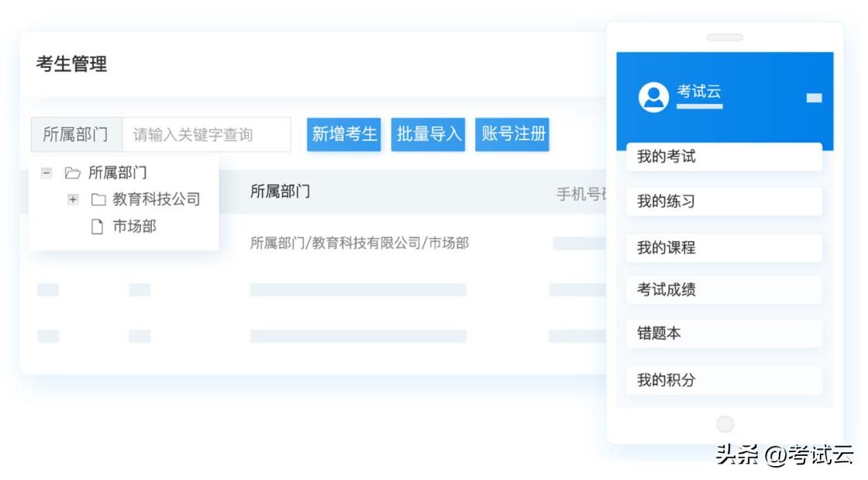Open 考试成绩 in the mobile menu

(x=725, y=289)
